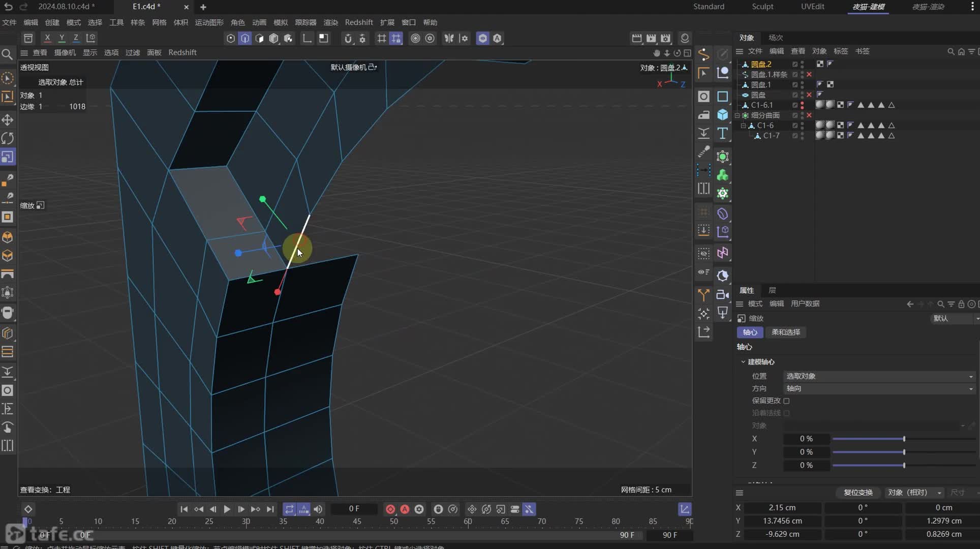Click the 复位变换 button
Screen dimensions: 980x549
click(x=858, y=493)
